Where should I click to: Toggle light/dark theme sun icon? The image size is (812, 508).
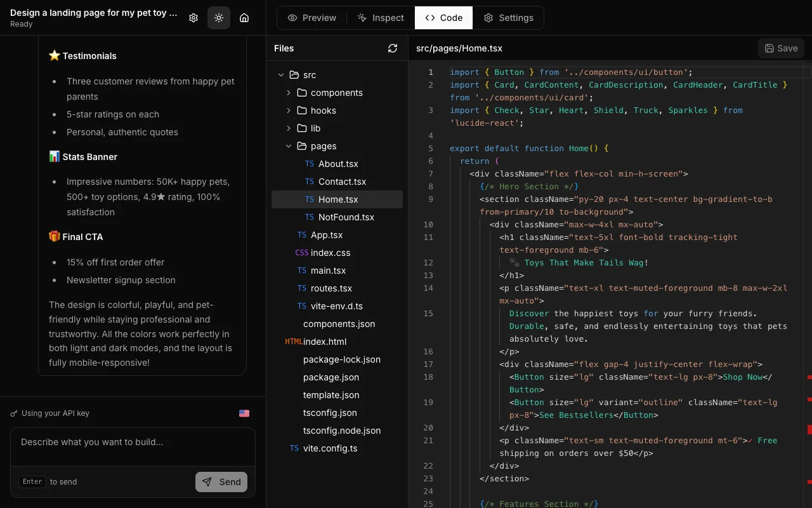click(219, 18)
